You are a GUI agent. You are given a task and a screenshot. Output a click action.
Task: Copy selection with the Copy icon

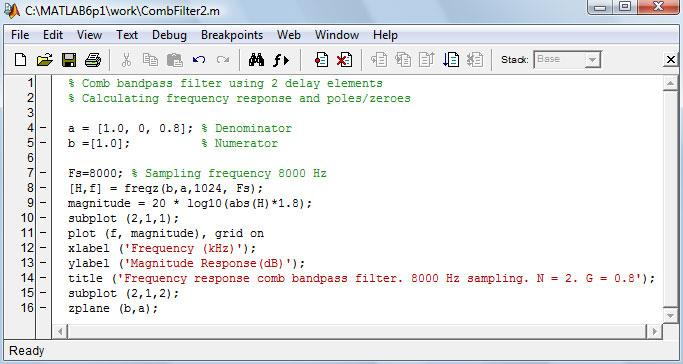click(150, 60)
